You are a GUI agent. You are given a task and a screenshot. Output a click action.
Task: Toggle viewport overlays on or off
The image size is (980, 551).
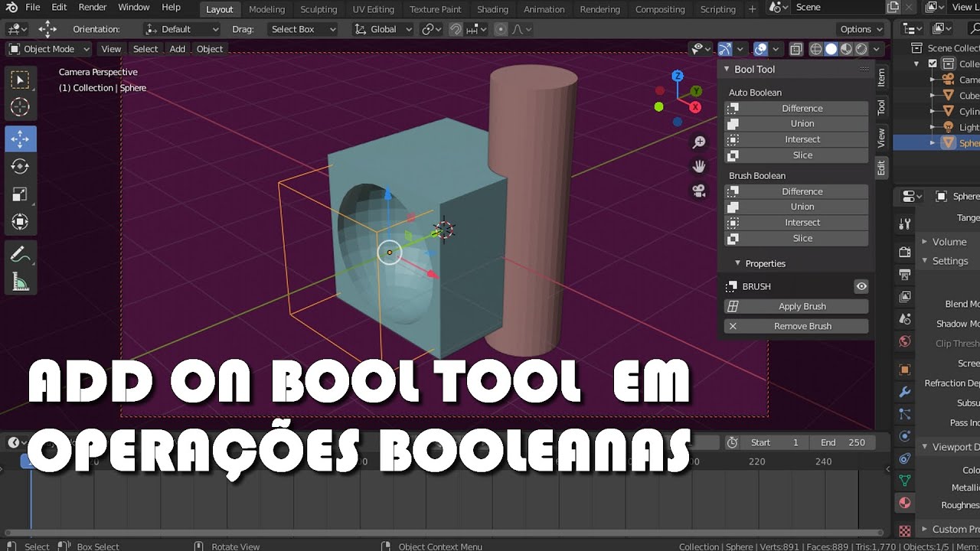click(760, 49)
